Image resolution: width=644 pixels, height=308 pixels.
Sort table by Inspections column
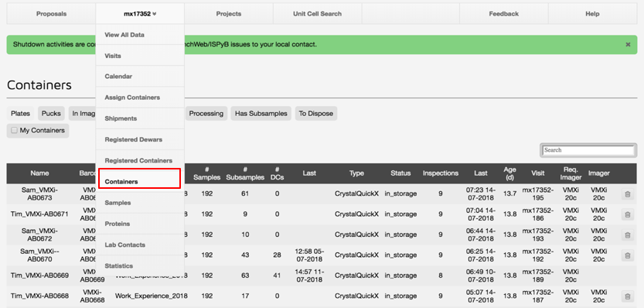tap(441, 173)
